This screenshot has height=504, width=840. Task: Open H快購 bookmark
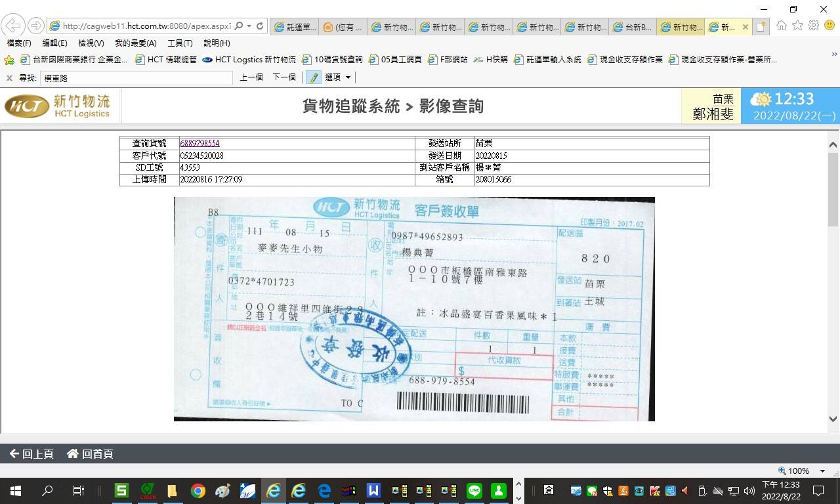(490, 60)
